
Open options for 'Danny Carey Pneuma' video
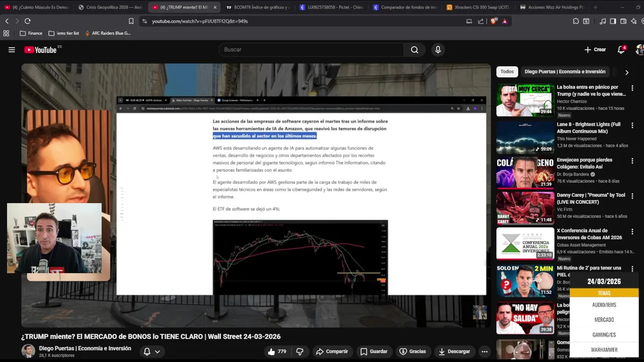[632, 196]
